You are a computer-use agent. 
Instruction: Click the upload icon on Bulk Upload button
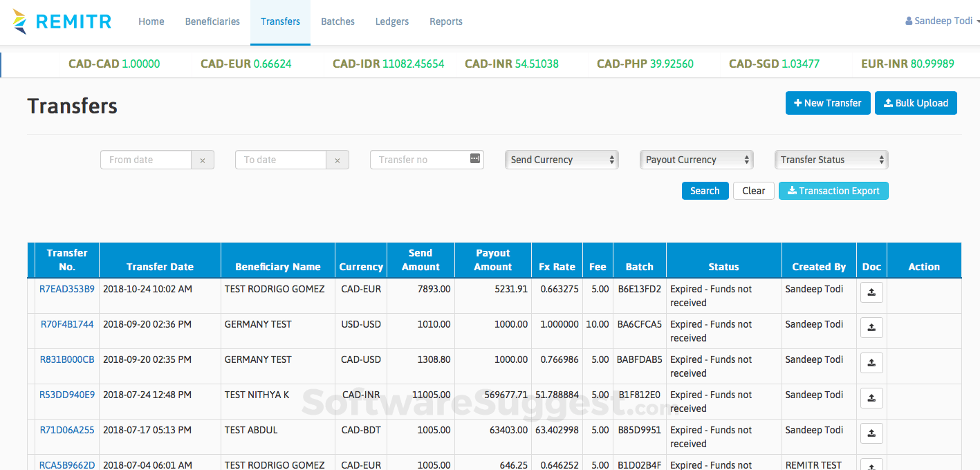[888, 102]
